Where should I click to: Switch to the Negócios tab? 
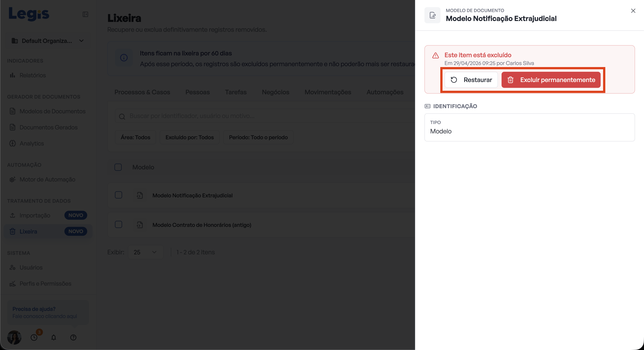click(x=275, y=92)
